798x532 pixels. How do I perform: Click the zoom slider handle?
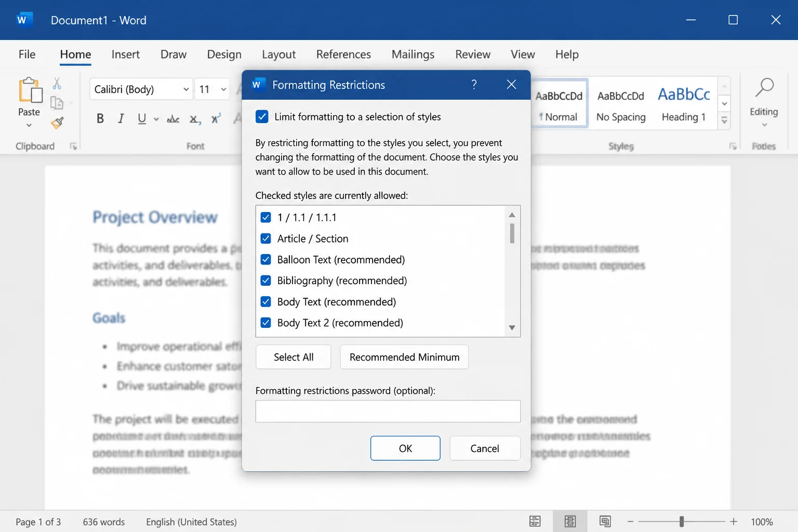(x=681, y=521)
